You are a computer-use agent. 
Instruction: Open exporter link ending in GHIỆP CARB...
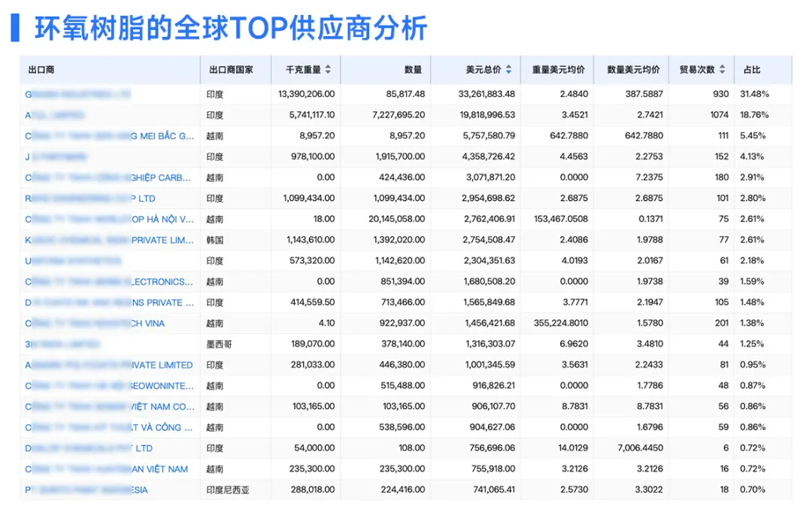108,178
